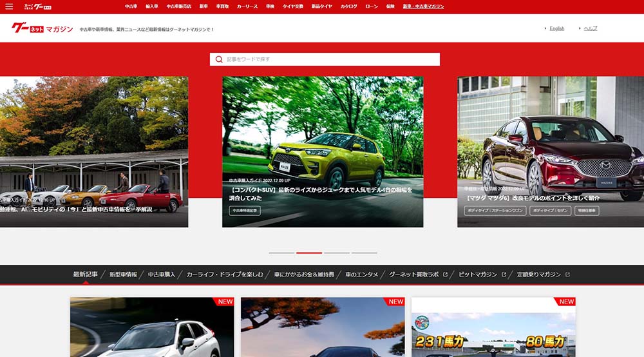
Task: Click the Goo-net logo in the top red bar
Action: tap(37, 6)
